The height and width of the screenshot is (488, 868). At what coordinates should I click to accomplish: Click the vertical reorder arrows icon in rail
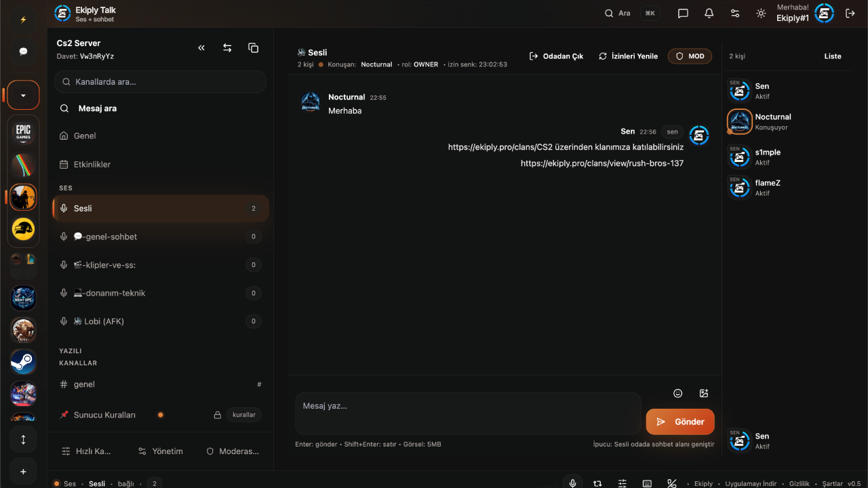[23, 439]
